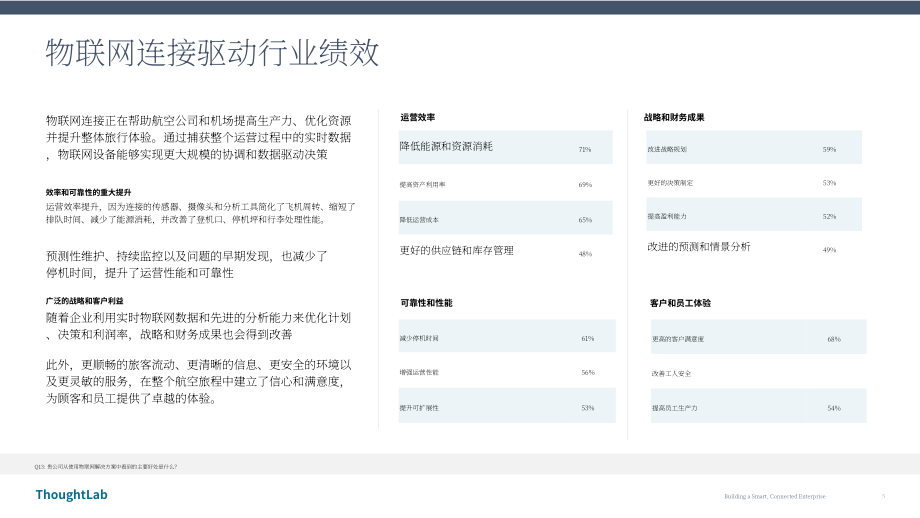Click the page number in the footer

click(884, 496)
